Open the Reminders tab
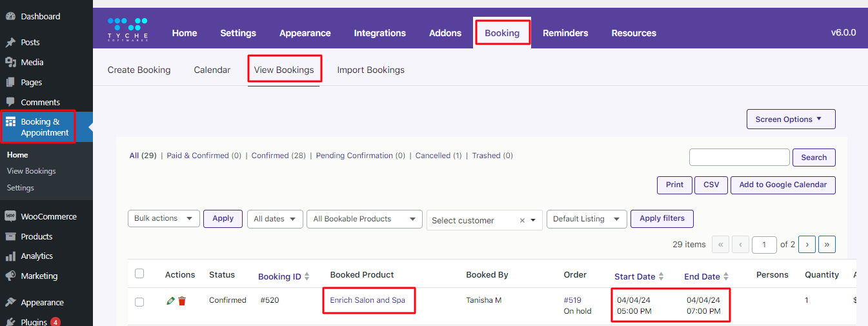Screen dimensions: 868x326 tap(565, 33)
